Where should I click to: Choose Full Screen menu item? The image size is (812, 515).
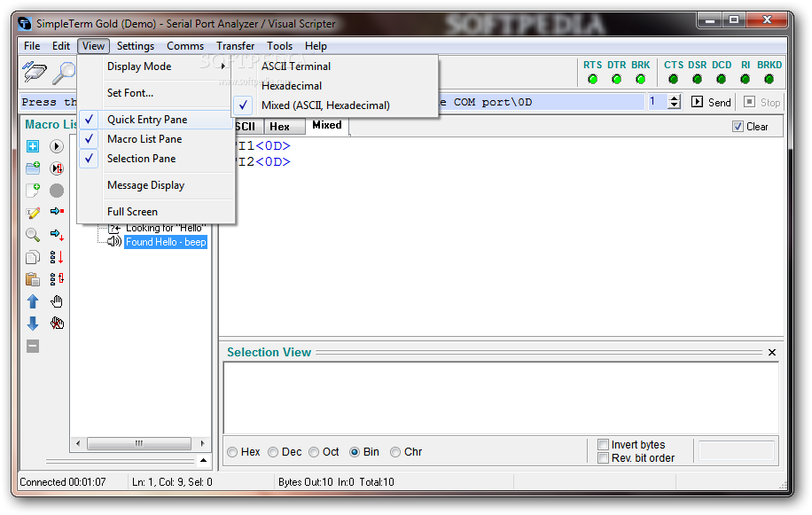point(155,212)
